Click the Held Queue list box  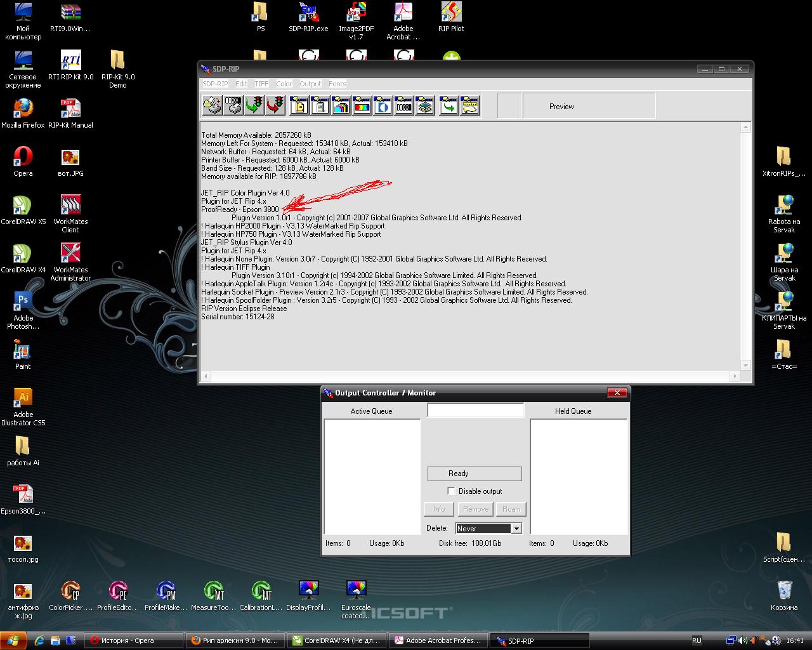tap(579, 476)
